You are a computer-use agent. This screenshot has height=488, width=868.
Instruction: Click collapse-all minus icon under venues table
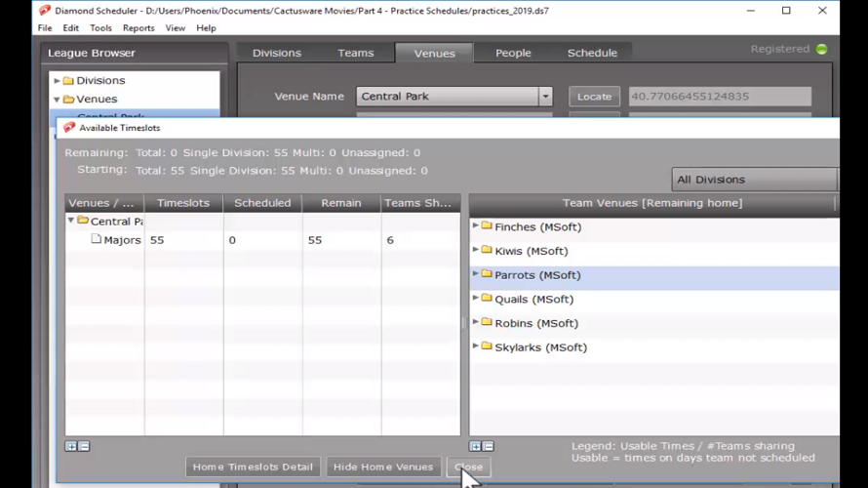(84, 446)
